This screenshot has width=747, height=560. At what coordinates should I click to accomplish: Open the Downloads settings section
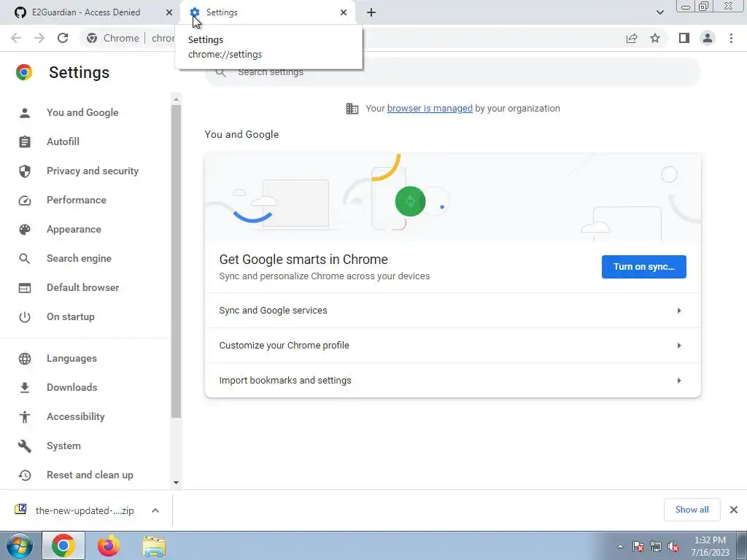72,388
